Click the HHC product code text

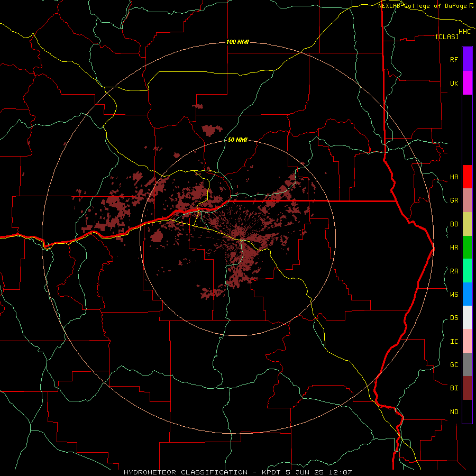[465, 32]
